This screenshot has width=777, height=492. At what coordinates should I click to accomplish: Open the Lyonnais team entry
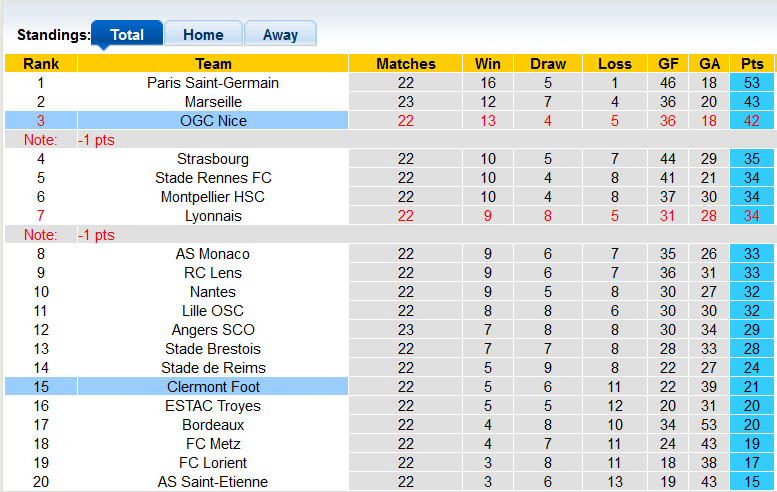point(213,216)
